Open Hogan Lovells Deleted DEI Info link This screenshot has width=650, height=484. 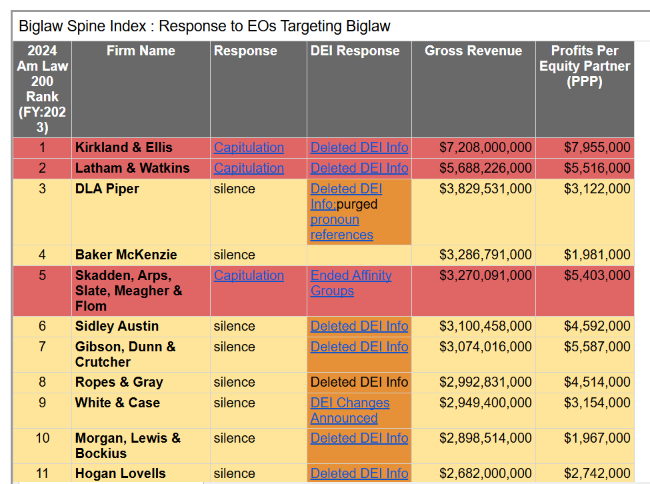click(359, 474)
